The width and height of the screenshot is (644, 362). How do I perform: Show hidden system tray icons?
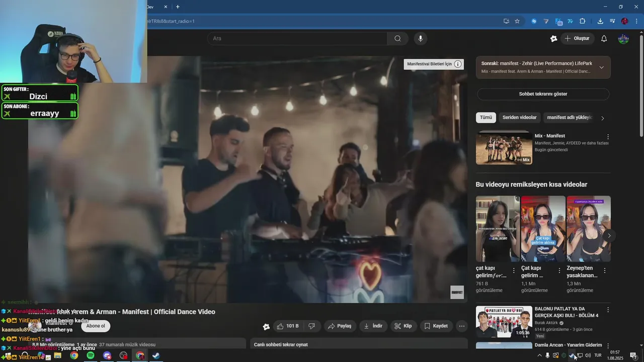[539, 355]
